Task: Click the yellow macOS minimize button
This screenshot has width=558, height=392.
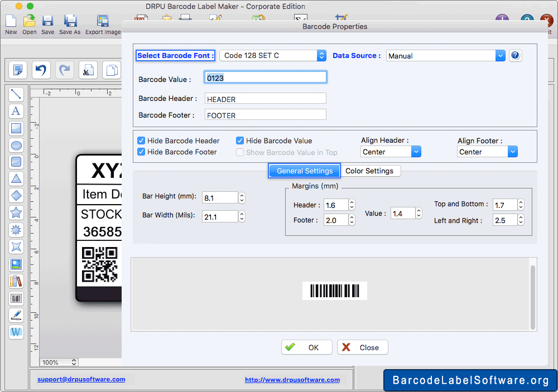Action: 19,6
